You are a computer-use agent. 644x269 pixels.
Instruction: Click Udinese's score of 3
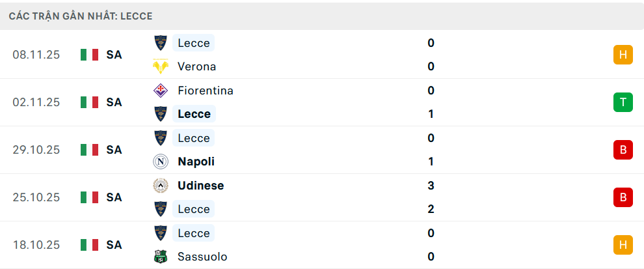(x=431, y=186)
